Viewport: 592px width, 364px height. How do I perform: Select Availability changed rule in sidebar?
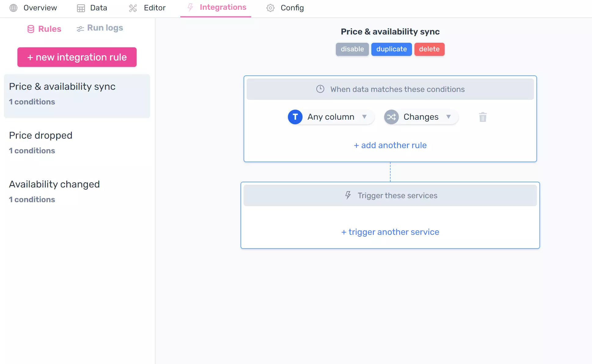(54, 184)
